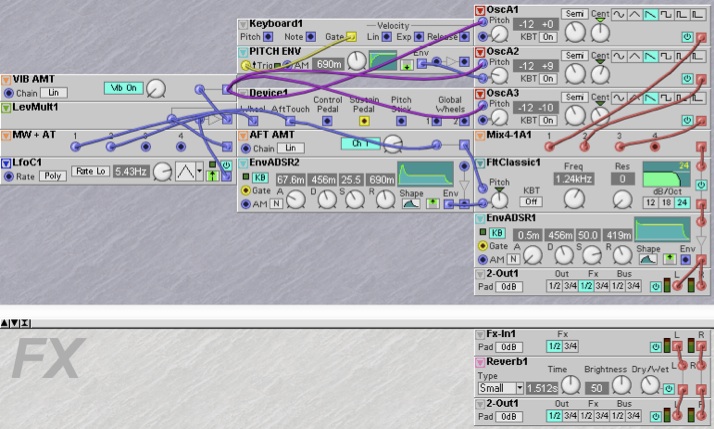Click the EnvADSR2 Shape icon
This screenshot has width=714, height=429.
pyautogui.click(x=410, y=203)
